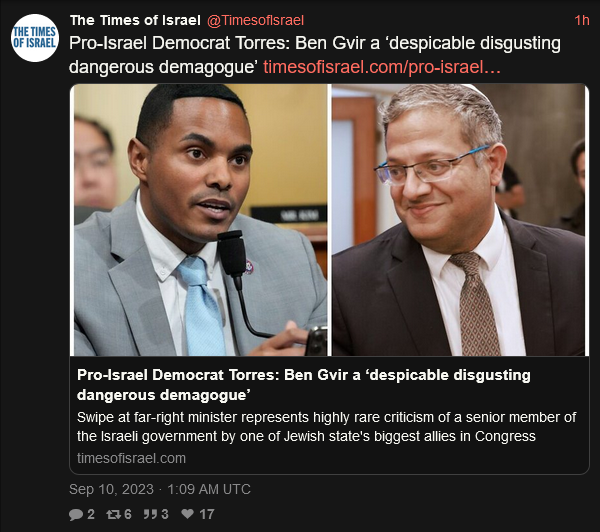Click the card headline about Torres and Ben Gvir
Image resolution: width=600 pixels, height=532 pixels.
303,385
